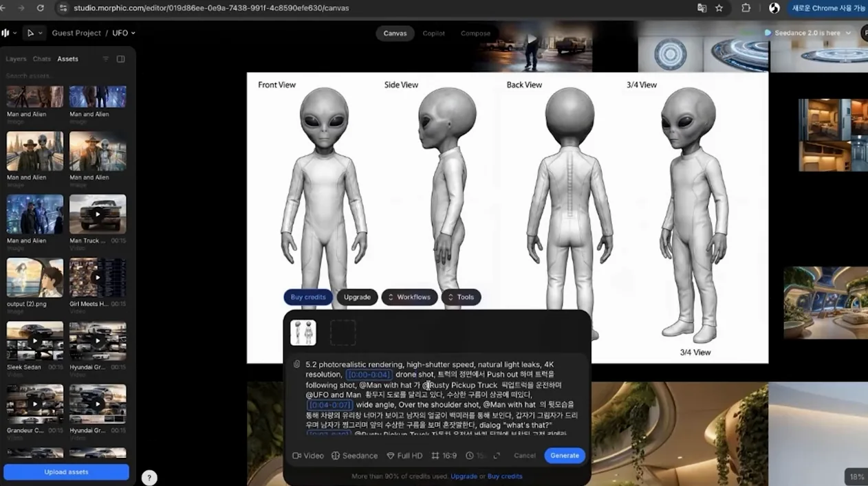Follow the Upgrade link under credits warning
The width and height of the screenshot is (868, 486).
pyautogui.click(x=464, y=476)
